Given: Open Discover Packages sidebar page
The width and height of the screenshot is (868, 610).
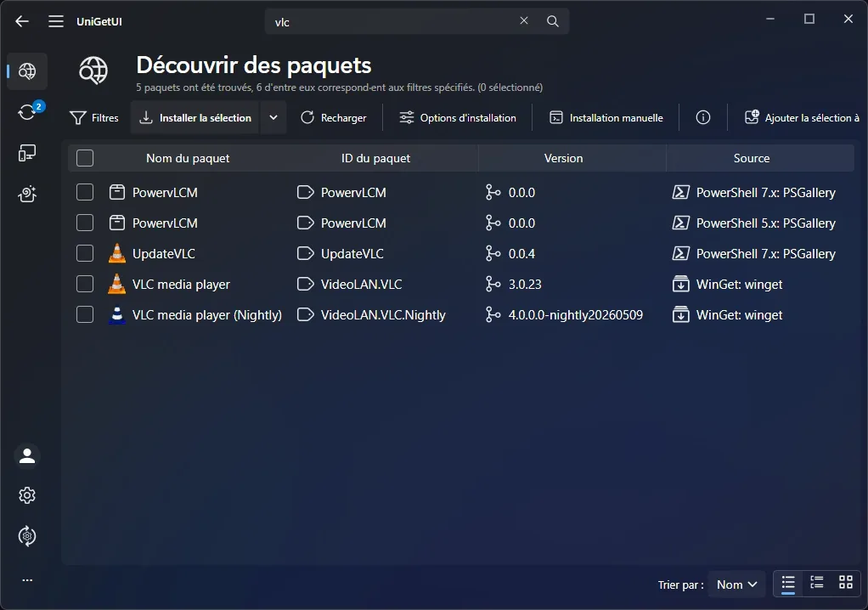Looking at the screenshot, I should [x=27, y=71].
